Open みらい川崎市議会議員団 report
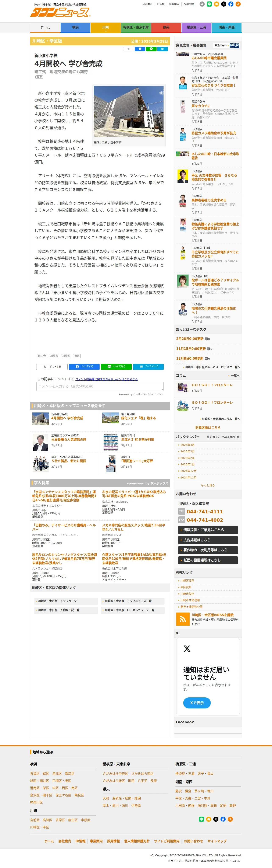Screen dimensions: 272x868 [x=209, y=58]
